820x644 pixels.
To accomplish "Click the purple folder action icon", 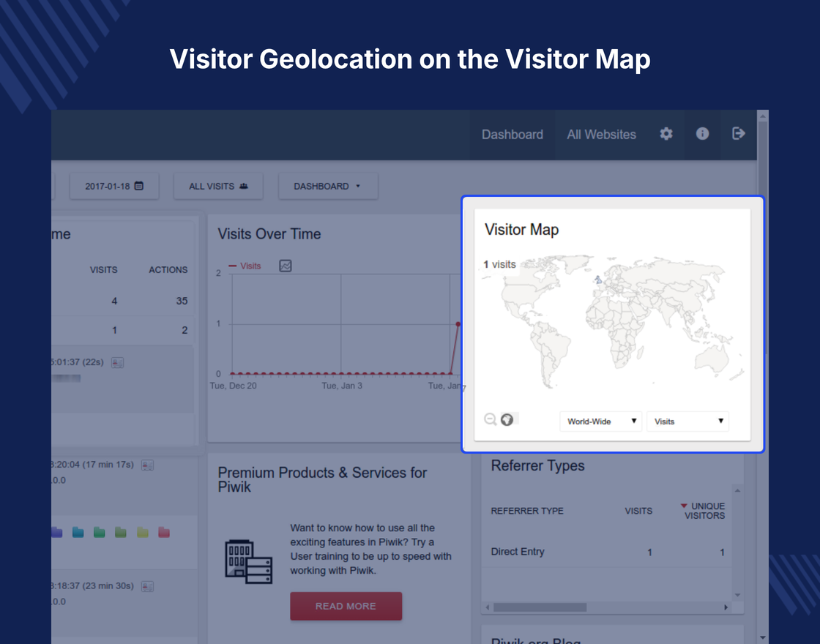I will (x=56, y=532).
